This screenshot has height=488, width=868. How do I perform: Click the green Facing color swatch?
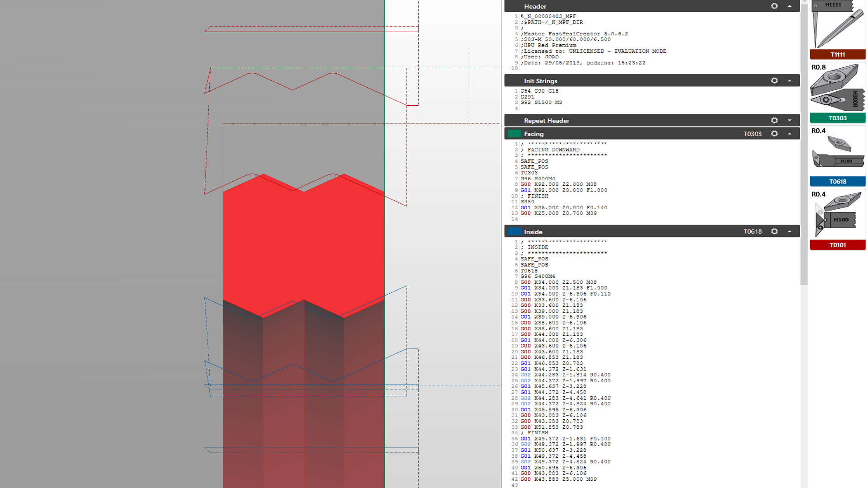click(x=514, y=133)
